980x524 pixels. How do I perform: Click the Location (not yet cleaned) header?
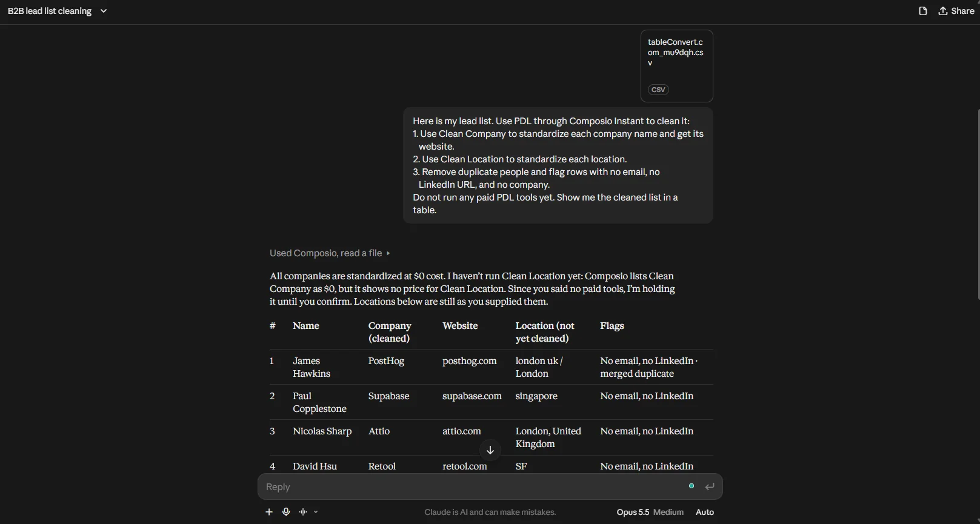545,332
